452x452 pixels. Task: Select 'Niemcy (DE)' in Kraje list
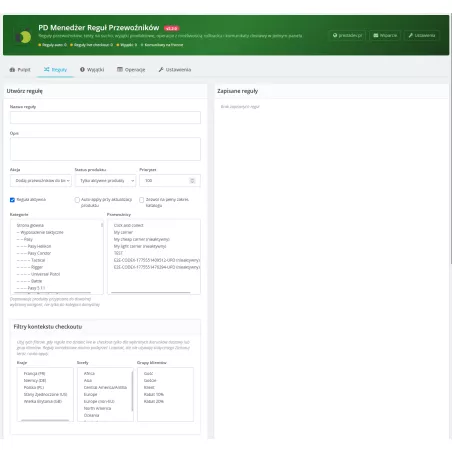(x=35, y=381)
